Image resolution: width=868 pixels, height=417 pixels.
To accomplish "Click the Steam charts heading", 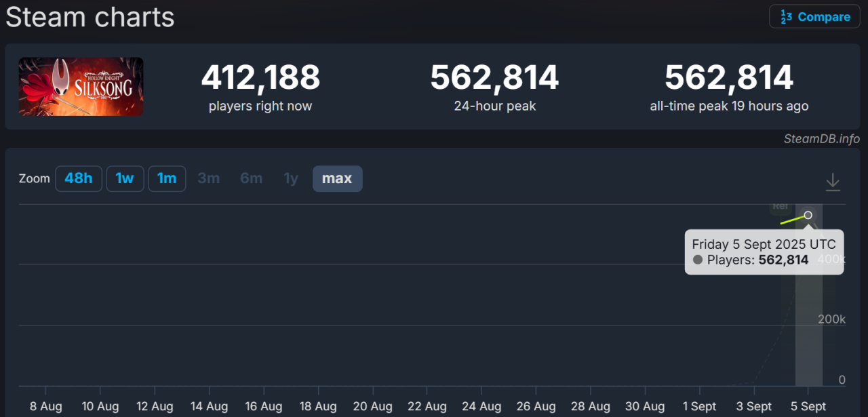I will click(90, 17).
